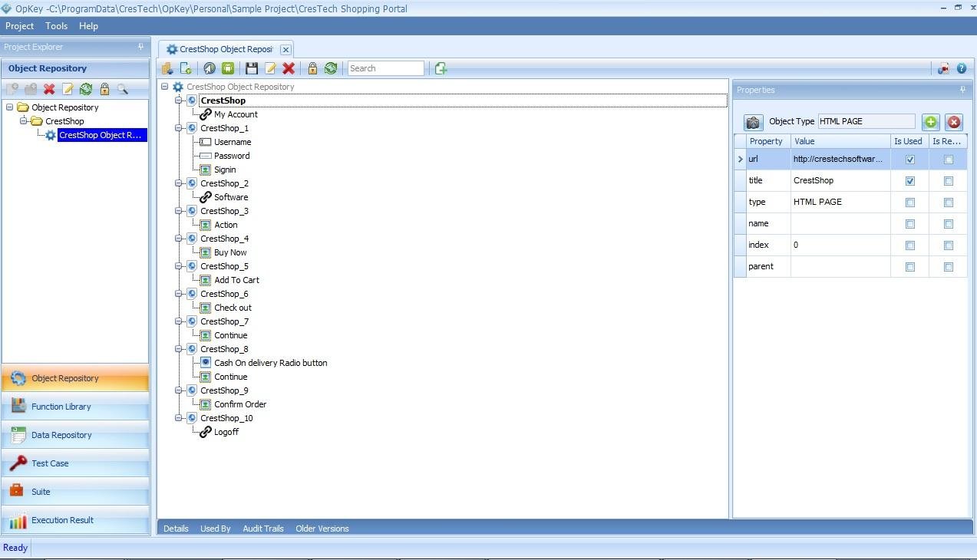Switch to the Audit Trails tab
Image resolution: width=977 pixels, height=560 pixels.
pos(263,528)
